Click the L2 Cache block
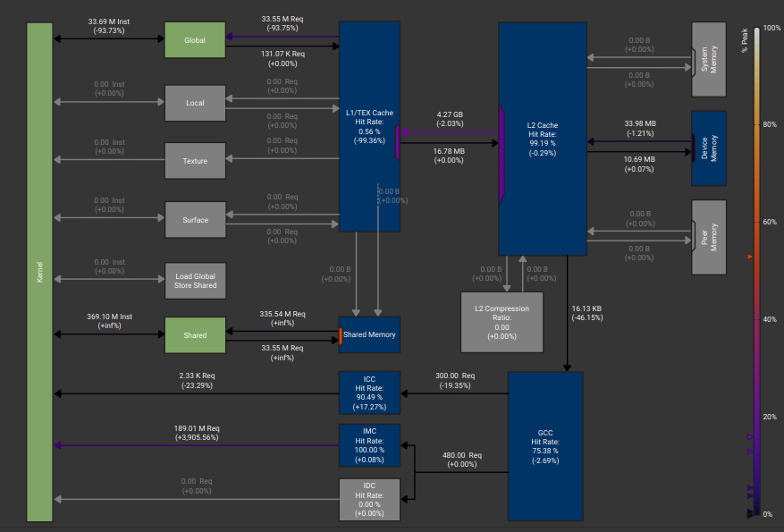Screen dimensions: 784x532 [543, 139]
